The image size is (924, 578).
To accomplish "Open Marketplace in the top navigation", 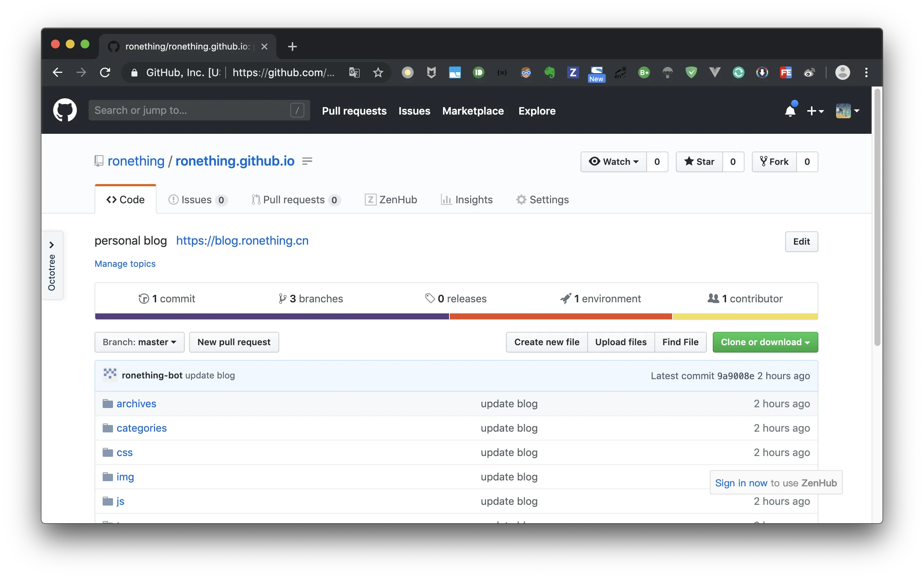I will [473, 111].
